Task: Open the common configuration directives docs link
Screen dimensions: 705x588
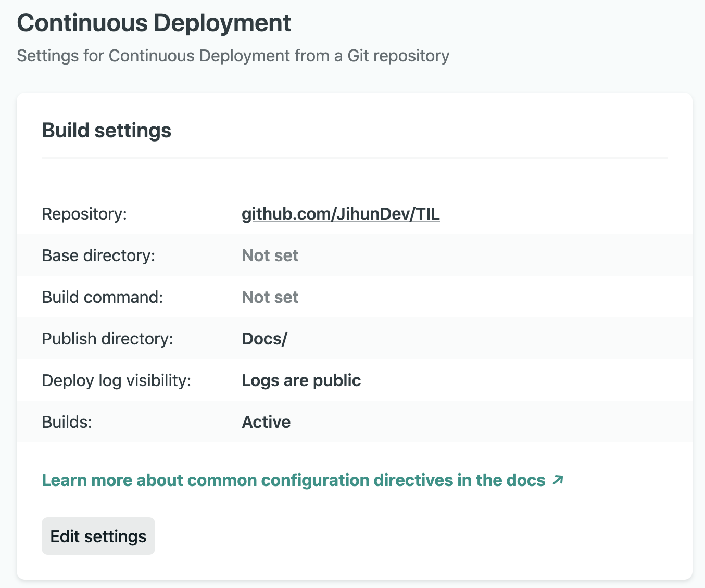Action: [293, 480]
